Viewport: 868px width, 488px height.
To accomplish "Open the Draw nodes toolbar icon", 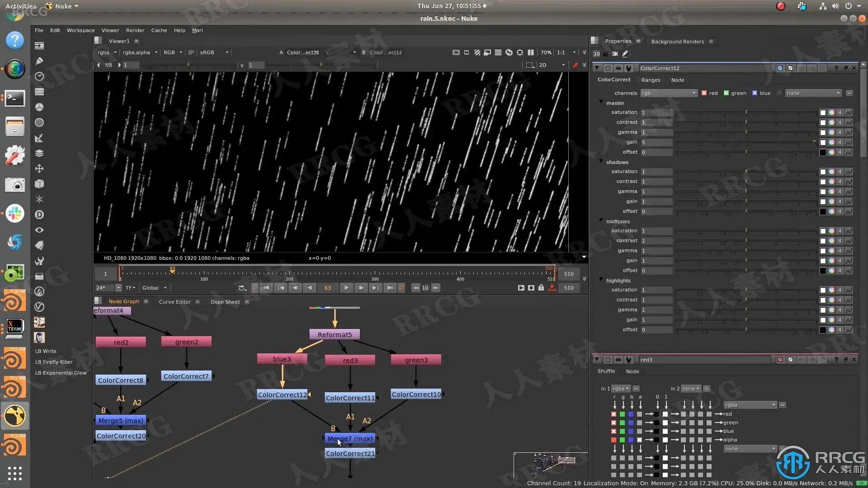I will [x=39, y=61].
